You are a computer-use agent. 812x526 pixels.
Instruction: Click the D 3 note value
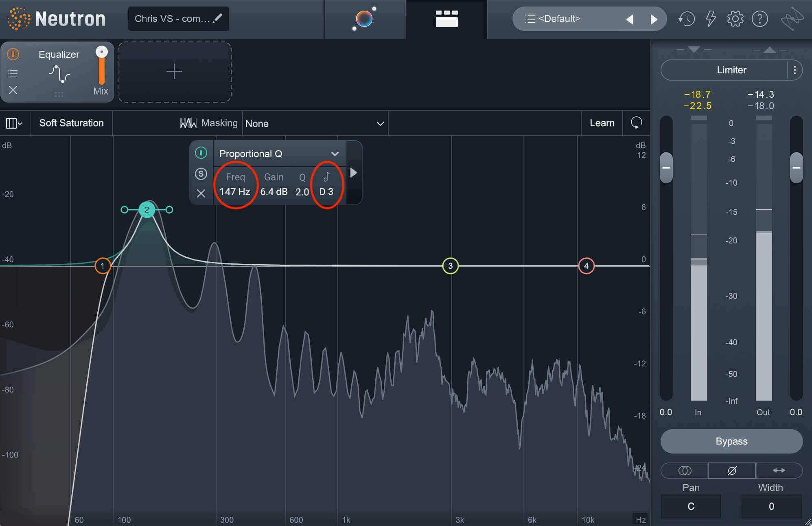[326, 192]
